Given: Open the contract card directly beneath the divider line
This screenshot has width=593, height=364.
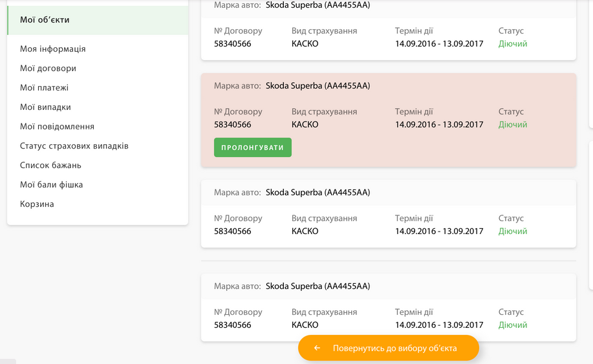Looking at the screenshot, I should tap(388, 307).
